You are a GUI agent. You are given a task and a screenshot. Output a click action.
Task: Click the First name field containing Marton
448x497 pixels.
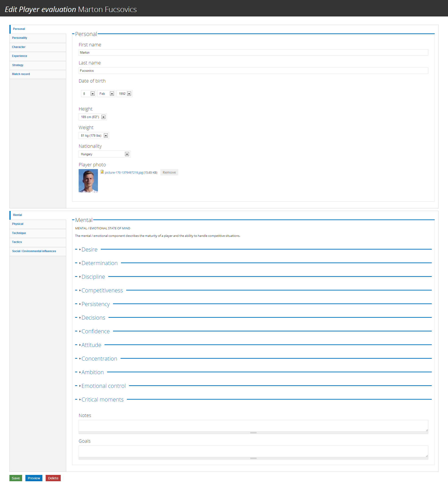(253, 53)
